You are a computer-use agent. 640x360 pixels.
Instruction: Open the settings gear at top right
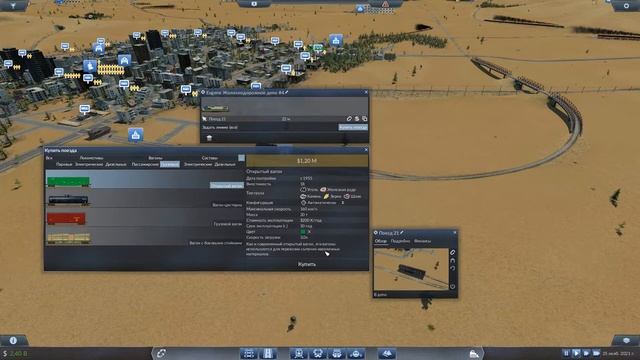[626, 5]
